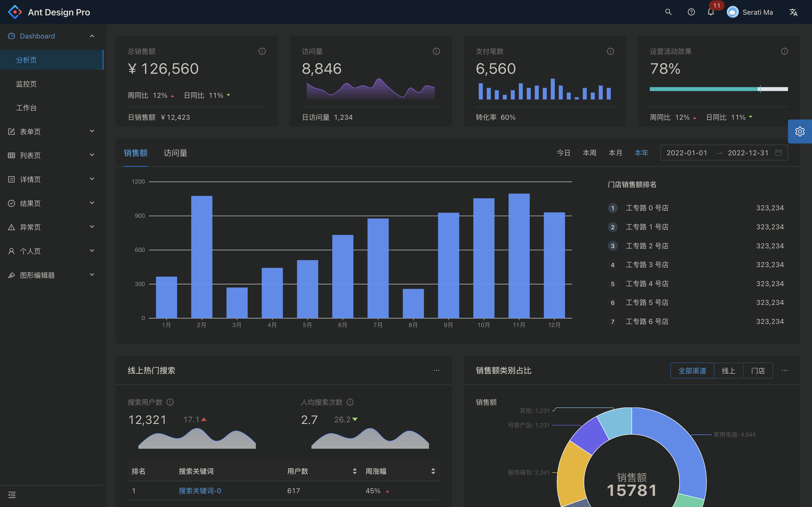The width and height of the screenshot is (812, 507).
Task: Collapse the Dashboard sidebar menu
Action: point(51,36)
